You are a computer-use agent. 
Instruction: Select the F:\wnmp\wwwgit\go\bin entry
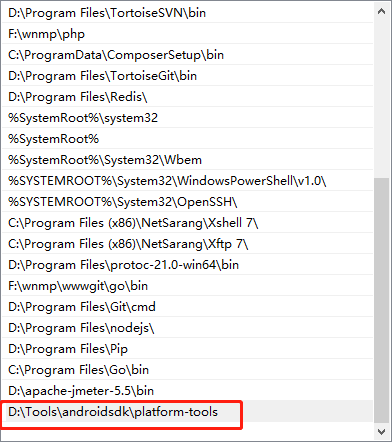point(187,286)
